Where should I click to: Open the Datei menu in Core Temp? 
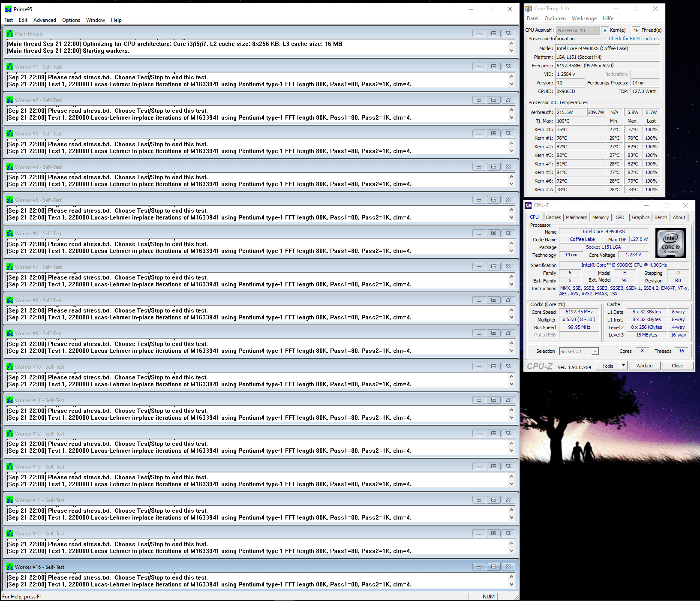point(532,18)
